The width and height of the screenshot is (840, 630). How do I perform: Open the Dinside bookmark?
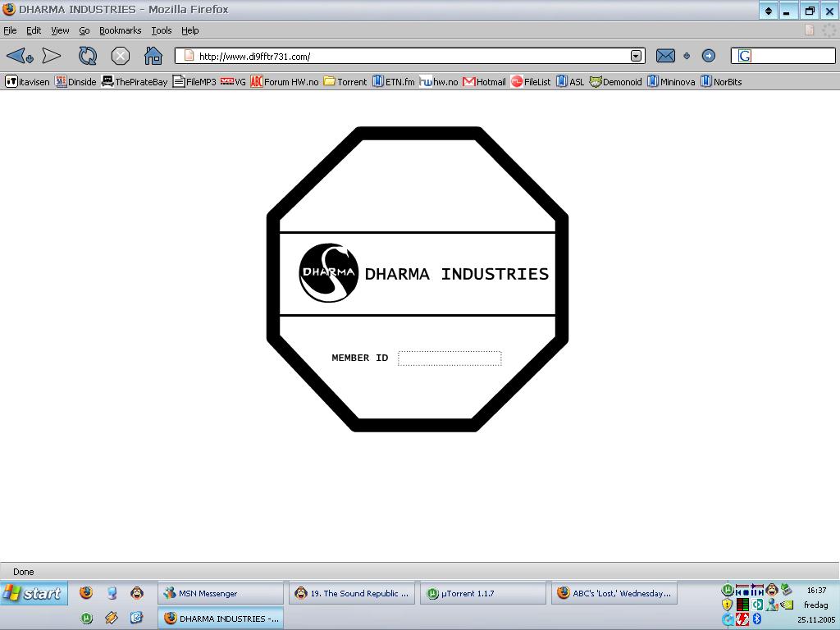75,82
